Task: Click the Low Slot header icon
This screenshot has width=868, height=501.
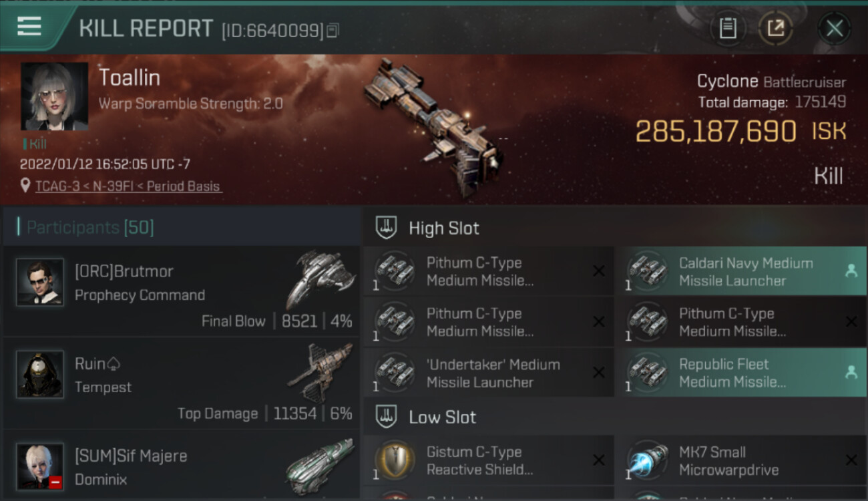Action: pos(387,417)
